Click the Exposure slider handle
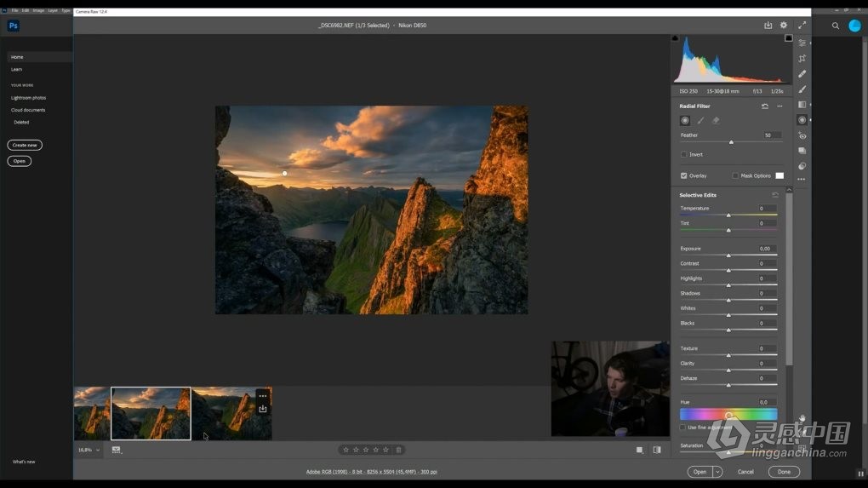Viewport: 868px width, 488px height. point(728,255)
